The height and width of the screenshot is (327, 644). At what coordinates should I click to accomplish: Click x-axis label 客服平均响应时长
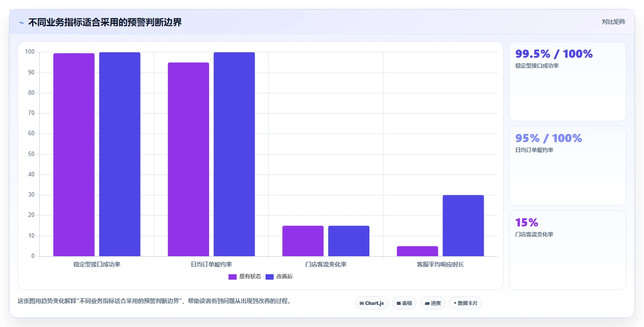440,264
